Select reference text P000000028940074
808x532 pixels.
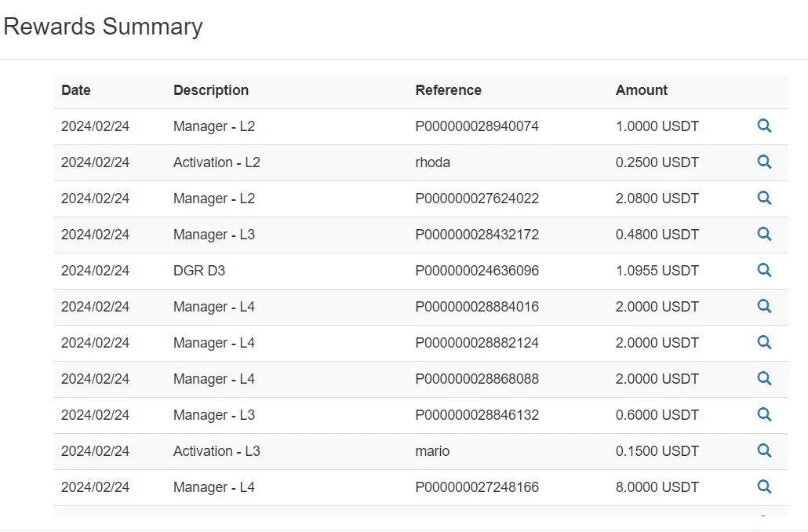tap(477, 126)
